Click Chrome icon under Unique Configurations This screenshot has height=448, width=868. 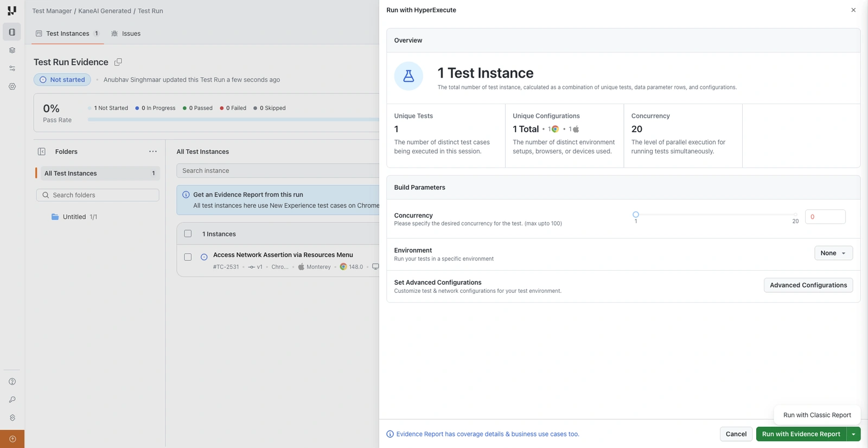coord(555,129)
